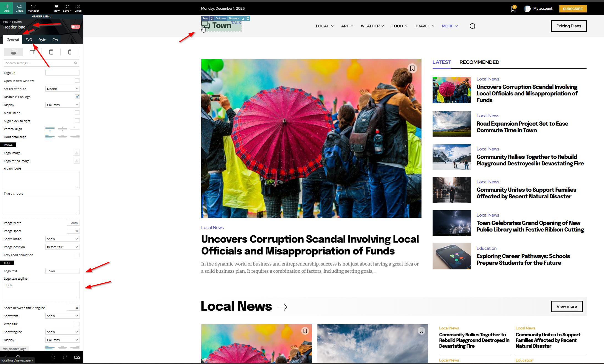
Task: Click the View eye icon
Action: click(x=56, y=8)
